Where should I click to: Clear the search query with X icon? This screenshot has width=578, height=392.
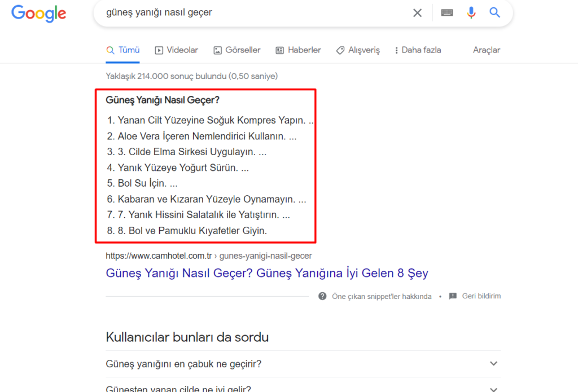tap(417, 13)
